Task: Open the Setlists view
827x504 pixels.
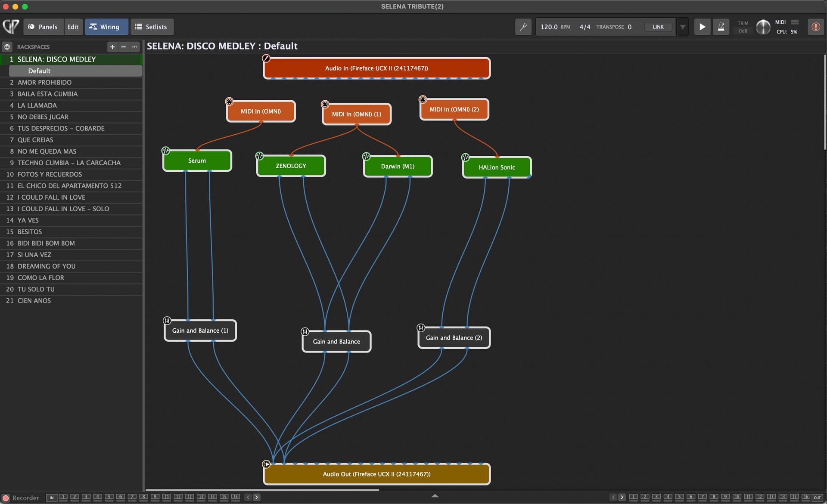Action: (152, 27)
